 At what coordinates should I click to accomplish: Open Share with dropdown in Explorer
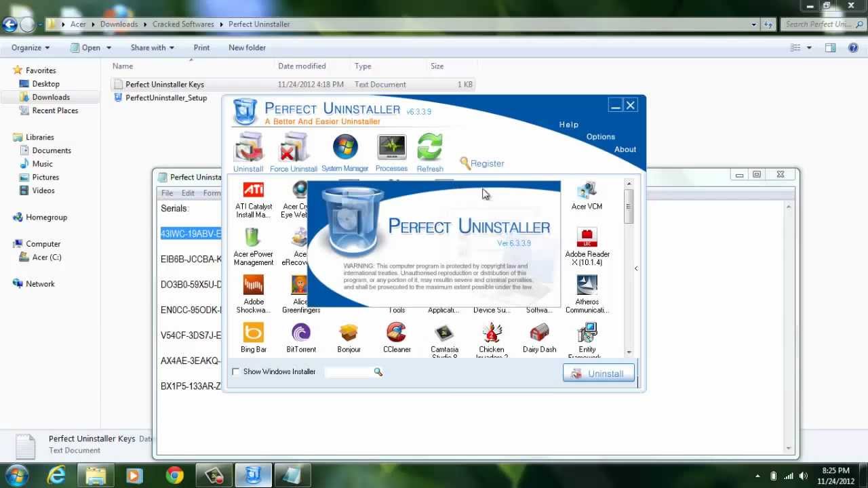point(153,47)
